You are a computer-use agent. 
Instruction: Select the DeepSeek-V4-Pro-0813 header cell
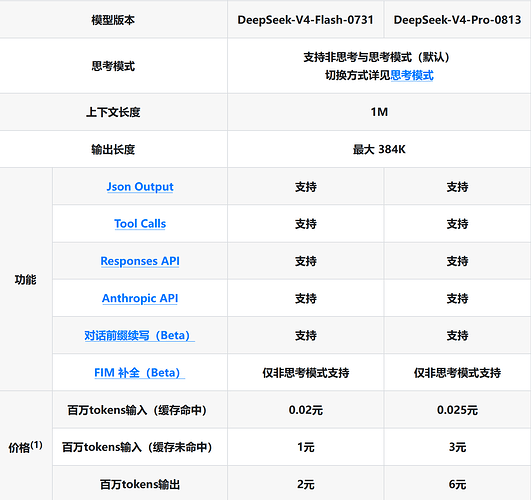(457, 20)
